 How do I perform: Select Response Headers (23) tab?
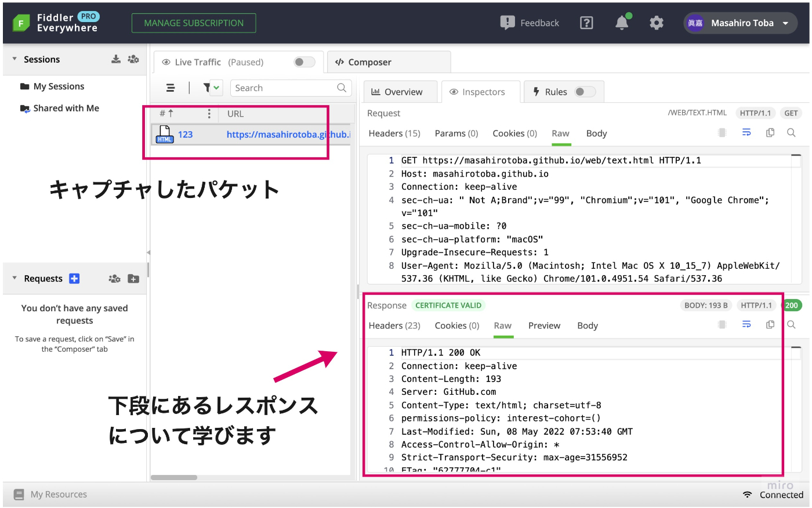point(394,326)
